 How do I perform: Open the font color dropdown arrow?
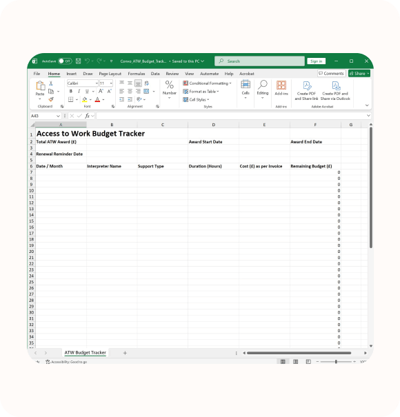tap(103, 99)
